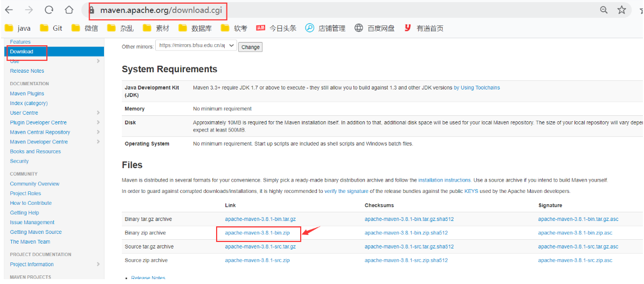Image resolution: width=644 pixels, height=284 pixels.
Task: Open the Issue Management link
Action: (32, 223)
